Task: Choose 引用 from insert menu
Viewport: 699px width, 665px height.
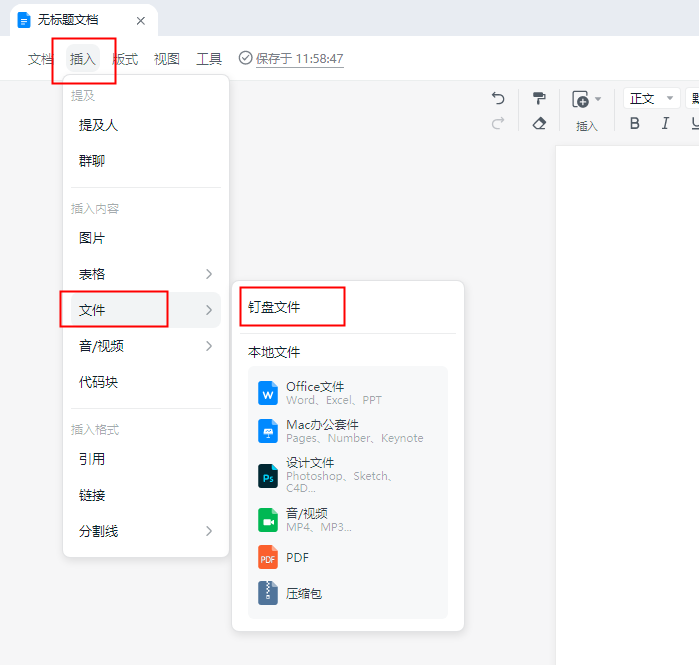Action: pos(146,459)
